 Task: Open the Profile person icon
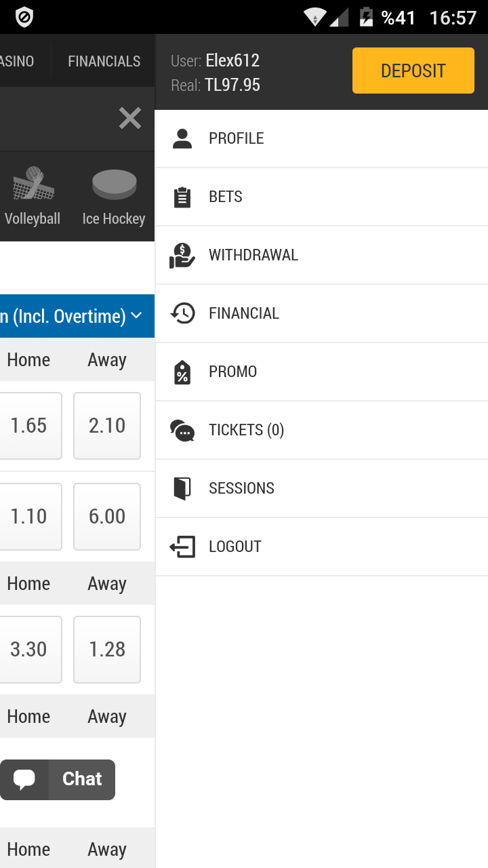pos(182,138)
